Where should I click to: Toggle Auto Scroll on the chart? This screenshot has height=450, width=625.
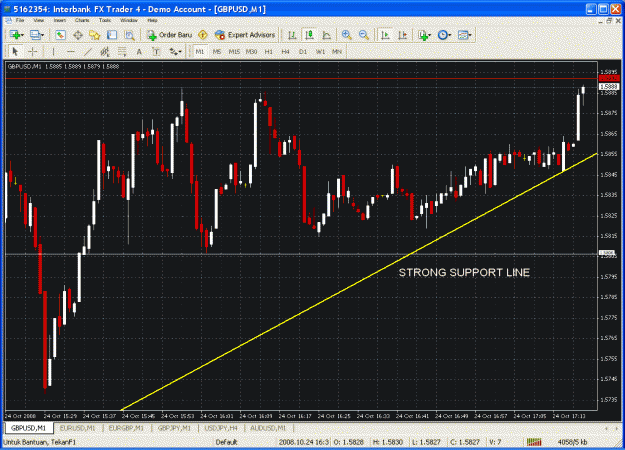[x=385, y=35]
